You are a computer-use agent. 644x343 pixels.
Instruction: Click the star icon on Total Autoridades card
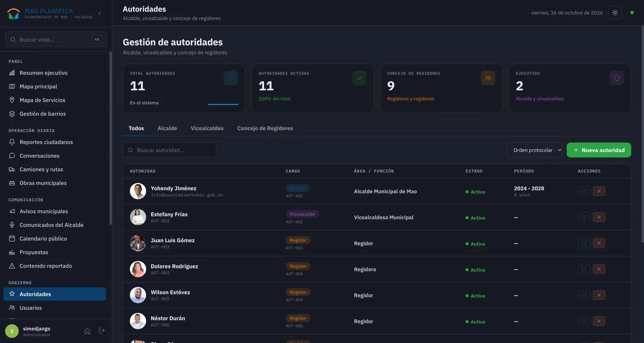pyautogui.click(x=231, y=78)
